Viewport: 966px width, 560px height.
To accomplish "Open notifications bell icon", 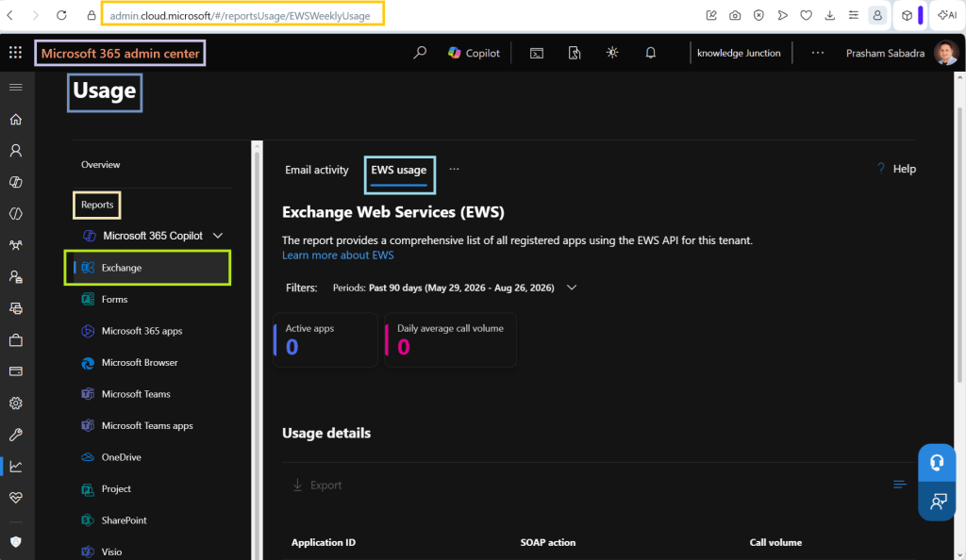I will click(651, 53).
